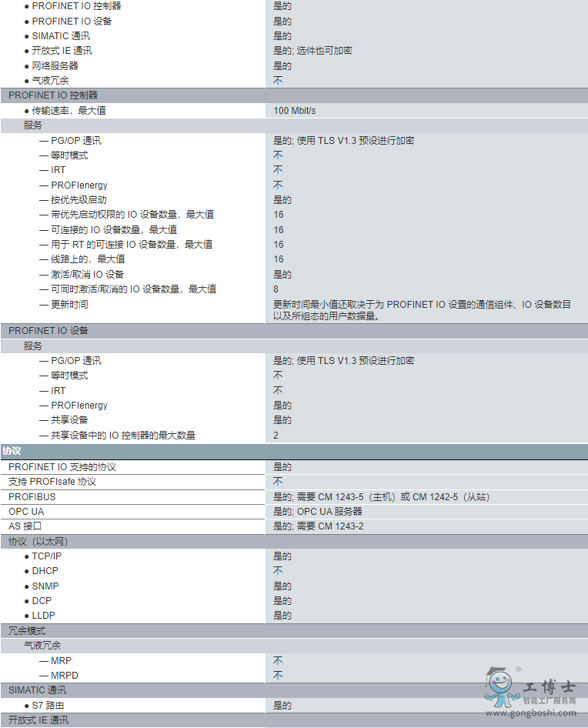
Task: Select the "激活/取消 IO 设备" label
Action: point(87,275)
